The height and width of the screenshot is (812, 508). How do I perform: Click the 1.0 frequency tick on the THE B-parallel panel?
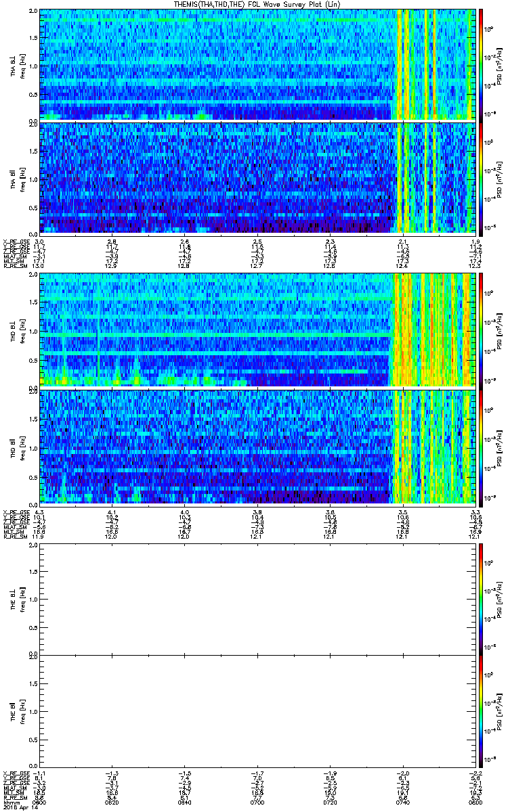coord(33,712)
